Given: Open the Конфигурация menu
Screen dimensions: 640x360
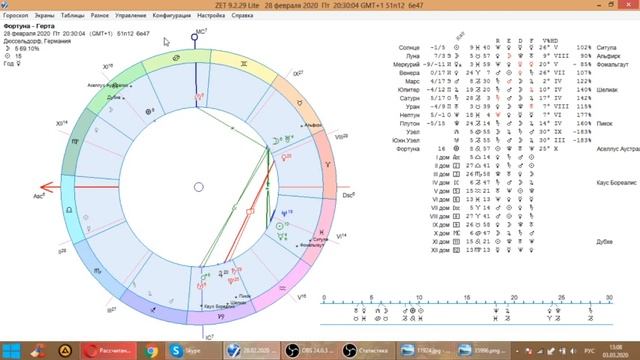Looking at the screenshot, I should coord(171,15).
